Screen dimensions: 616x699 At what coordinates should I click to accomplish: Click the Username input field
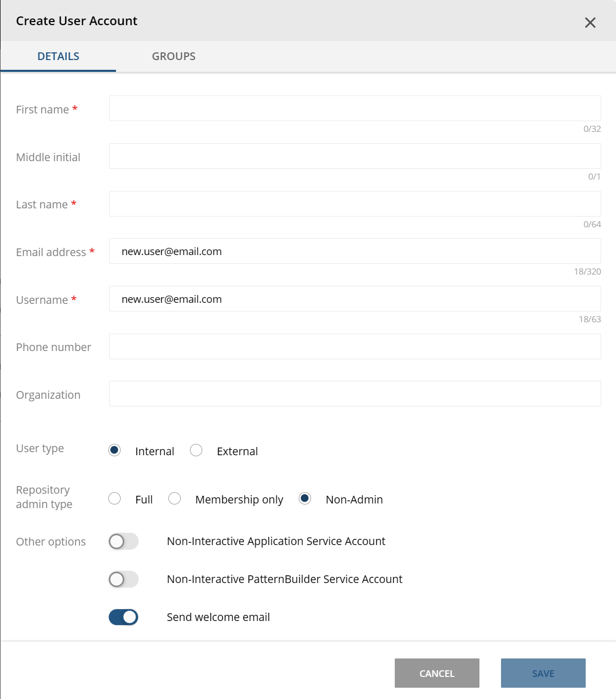coord(355,299)
